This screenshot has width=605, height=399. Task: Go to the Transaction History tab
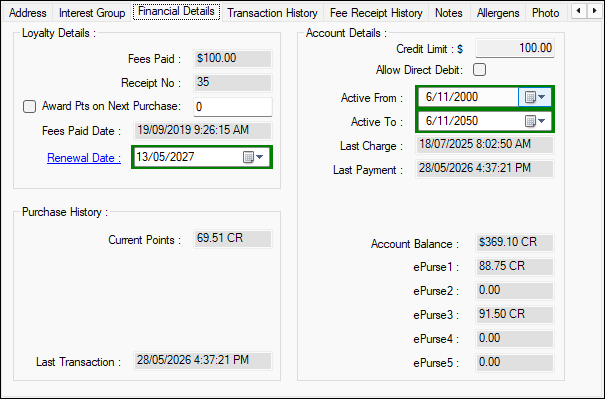[x=272, y=13]
